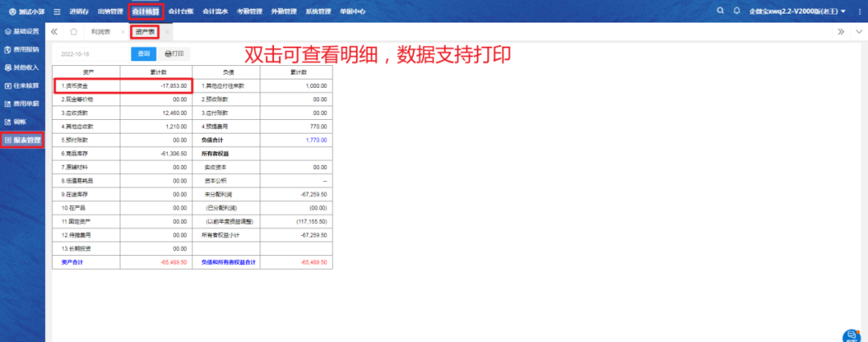The width and height of the screenshot is (868, 342).
Task: Switch to the 利润表 tab
Action: [x=101, y=32]
